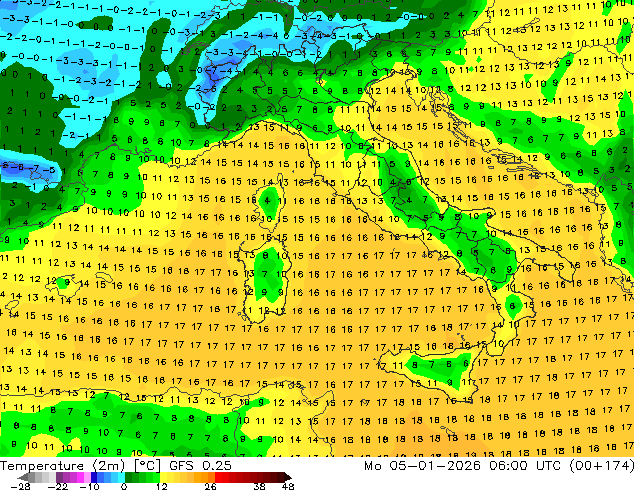Click the 'GFS 0.25' model label
This screenshot has height=490, width=634.
click(200, 466)
